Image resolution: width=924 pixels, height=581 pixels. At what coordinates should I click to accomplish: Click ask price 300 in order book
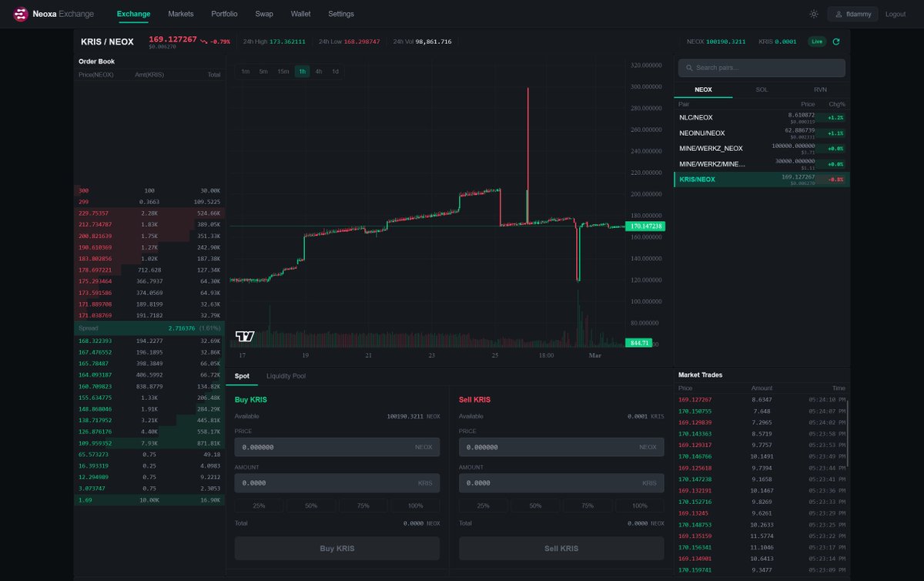pos(84,190)
